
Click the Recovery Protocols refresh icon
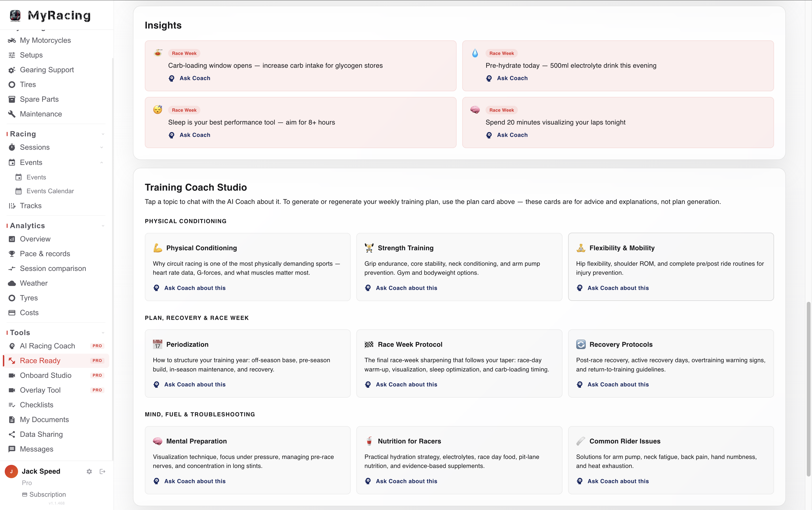tap(581, 344)
